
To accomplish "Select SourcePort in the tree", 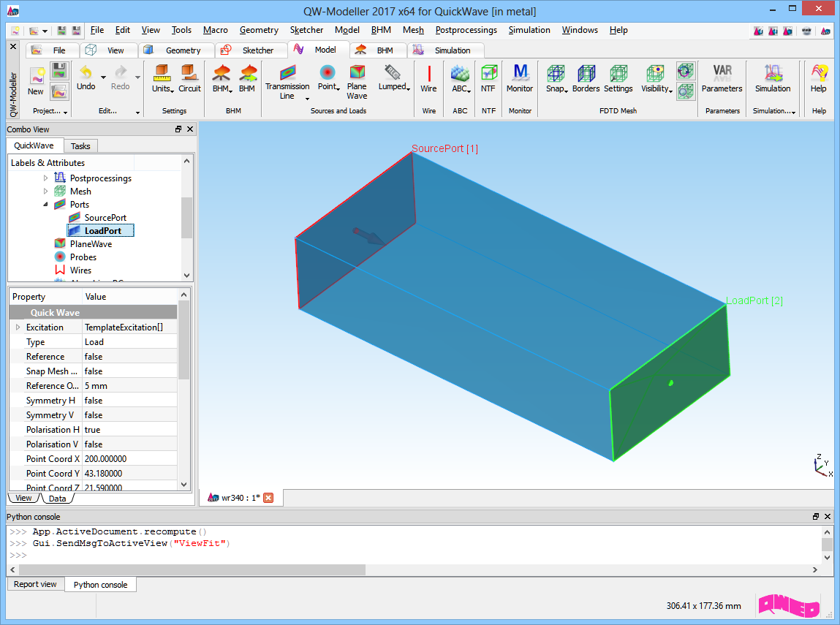I will (105, 217).
